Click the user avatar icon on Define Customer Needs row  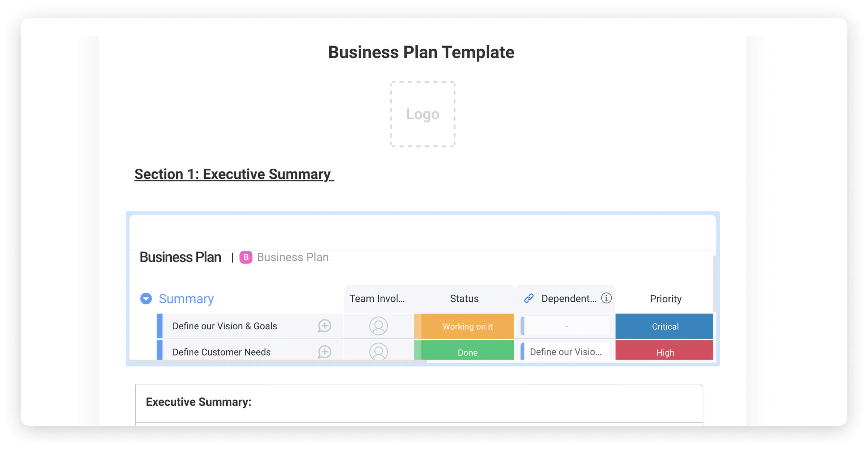378,351
